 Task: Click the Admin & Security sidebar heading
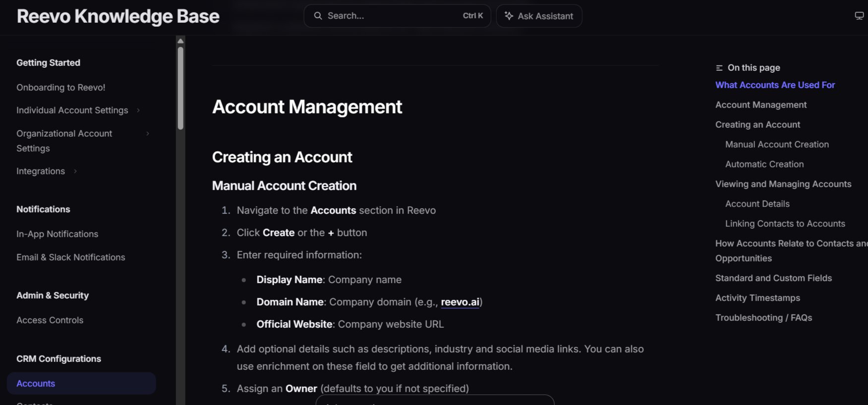53,296
